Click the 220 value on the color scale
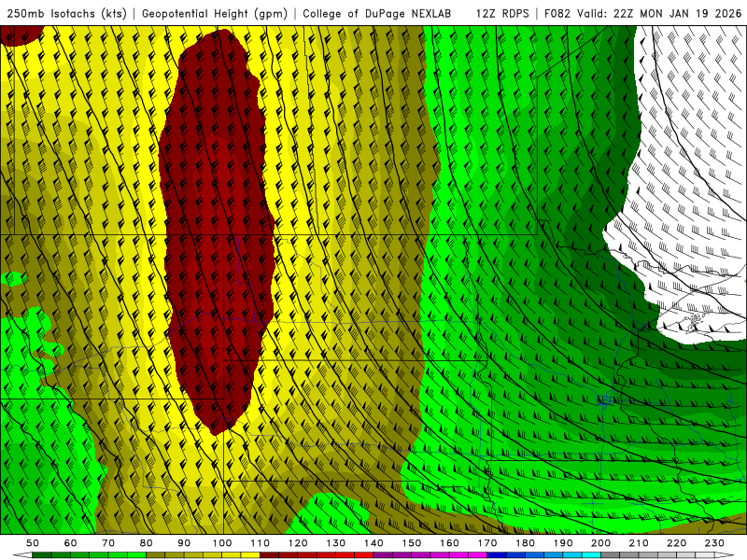 (677, 543)
